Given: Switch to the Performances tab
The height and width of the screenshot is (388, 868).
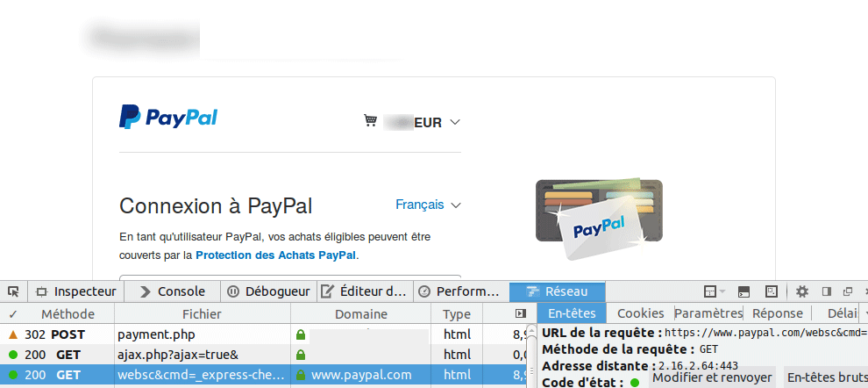Looking at the screenshot, I should (461, 291).
